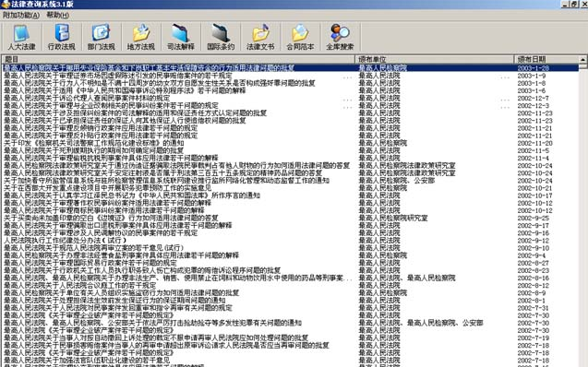This screenshot has height=367, width=588.
Task: Select row about 单位有关人员组织实施盗窃行为
Action: point(291,293)
